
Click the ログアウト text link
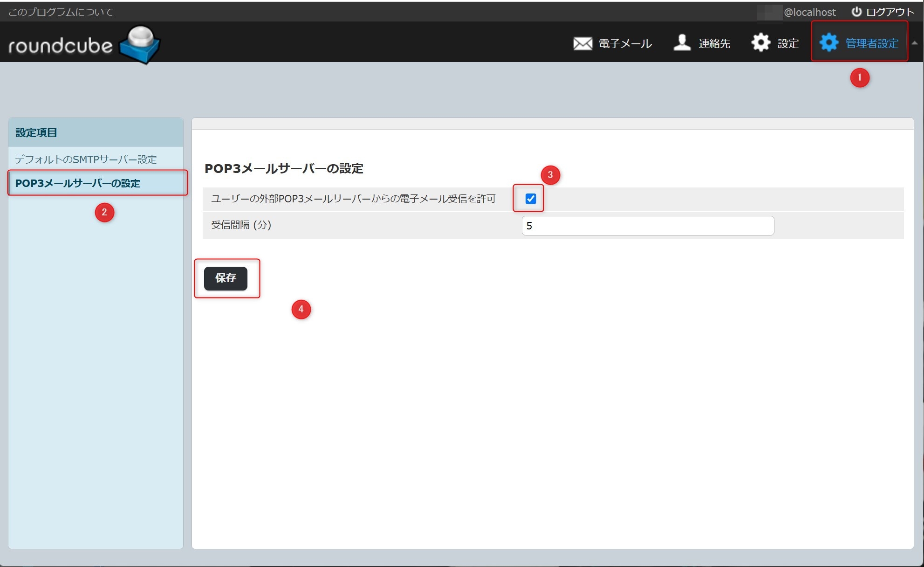click(x=890, y=12)
